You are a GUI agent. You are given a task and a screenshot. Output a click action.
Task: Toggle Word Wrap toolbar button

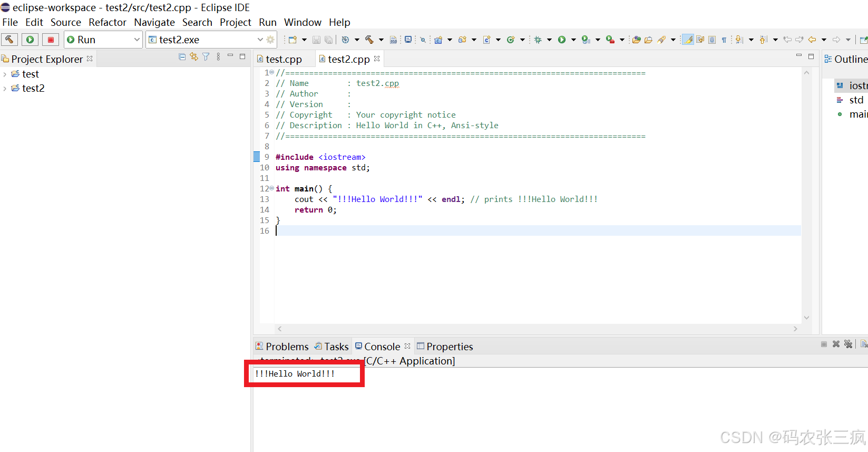[x=700, y=40]
